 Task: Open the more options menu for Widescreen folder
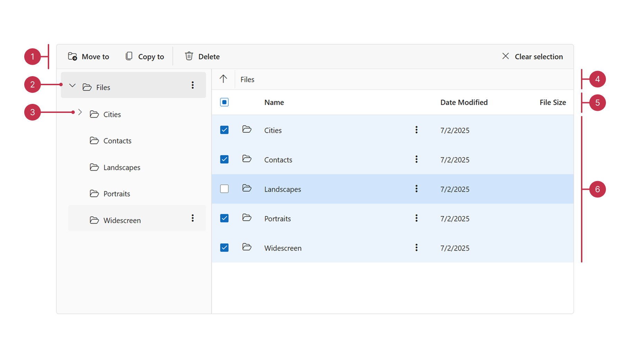pos(193,218)
